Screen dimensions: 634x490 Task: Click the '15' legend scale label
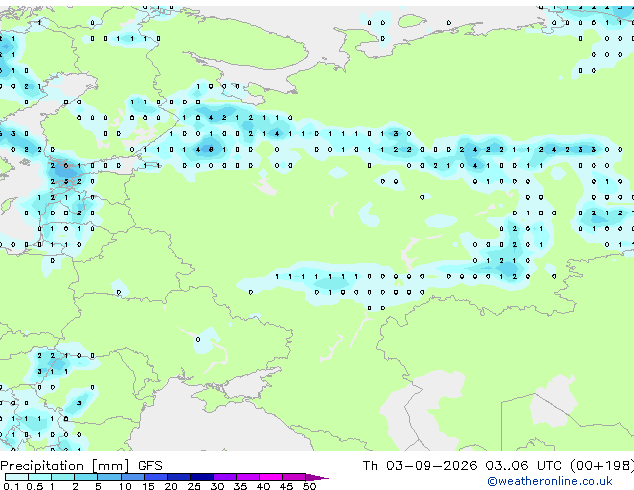(x=148, y=486)
